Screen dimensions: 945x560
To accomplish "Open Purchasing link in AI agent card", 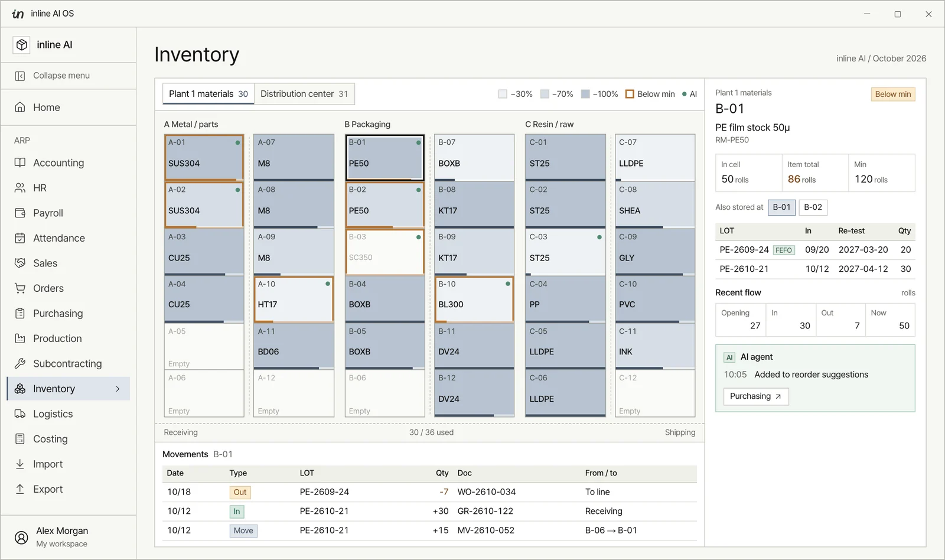I will click(x=756, y=396).
